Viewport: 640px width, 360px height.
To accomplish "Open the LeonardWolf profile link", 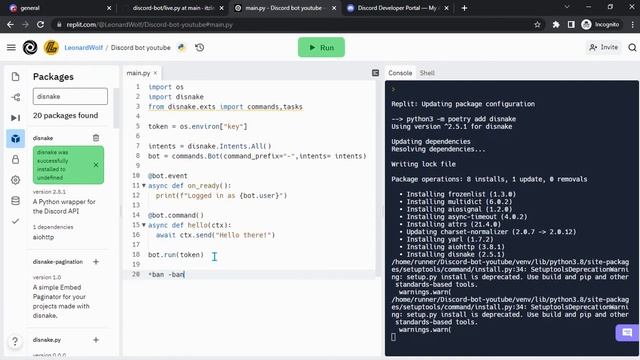I will click(84, 48).
